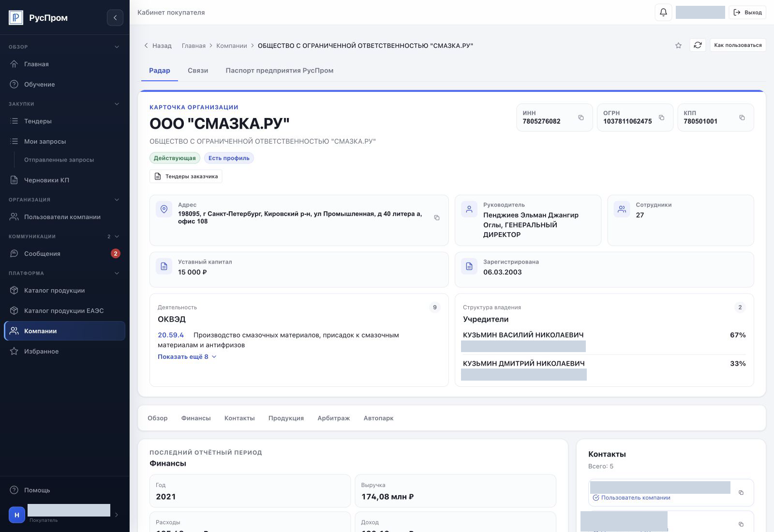Click the Черновики КП document icon

[x=14, y=180]
